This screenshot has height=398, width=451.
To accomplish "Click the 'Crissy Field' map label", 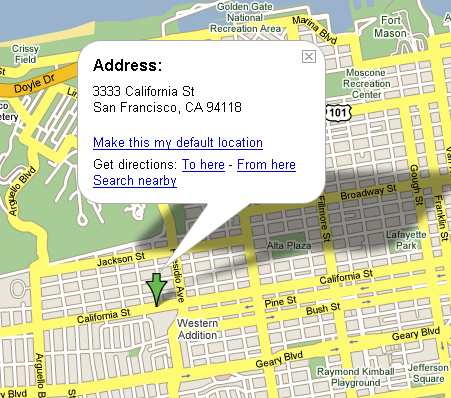I will [25, 54].
